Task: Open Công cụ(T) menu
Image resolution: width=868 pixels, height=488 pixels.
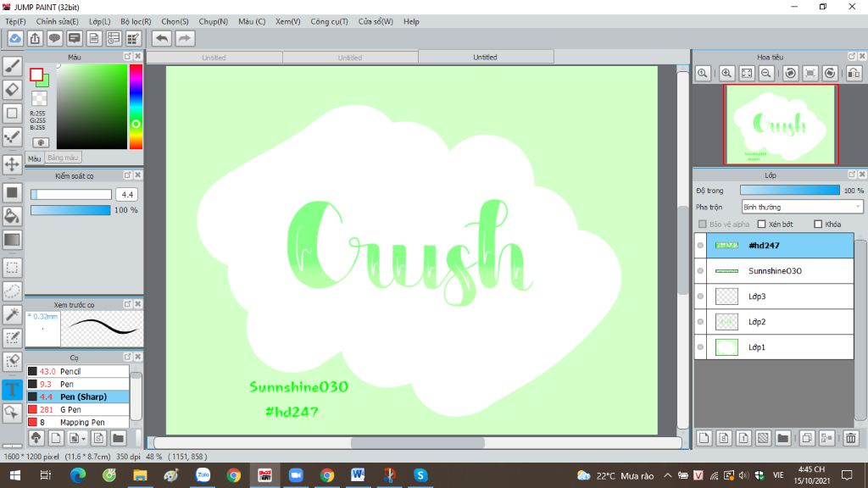Action: 330,21
